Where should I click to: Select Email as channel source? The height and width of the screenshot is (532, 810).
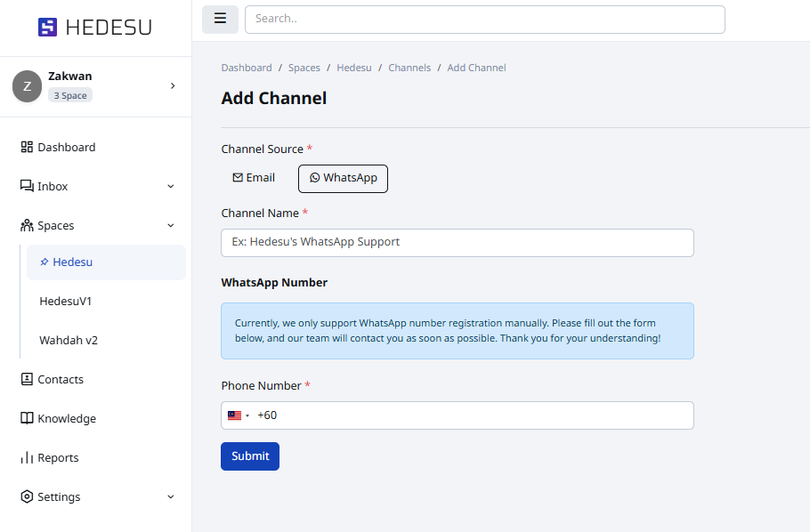click(254, 178)
